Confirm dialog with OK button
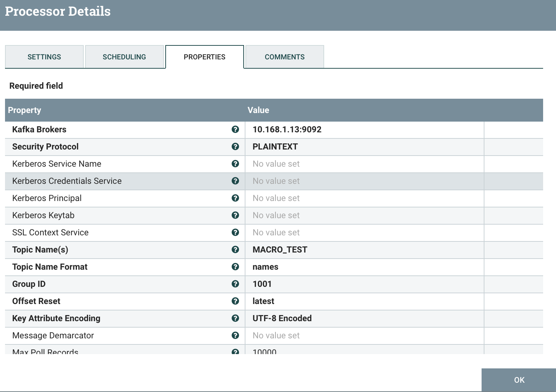Image resolution: width=556 pixels, height=392 pixels. coord(519,380)
